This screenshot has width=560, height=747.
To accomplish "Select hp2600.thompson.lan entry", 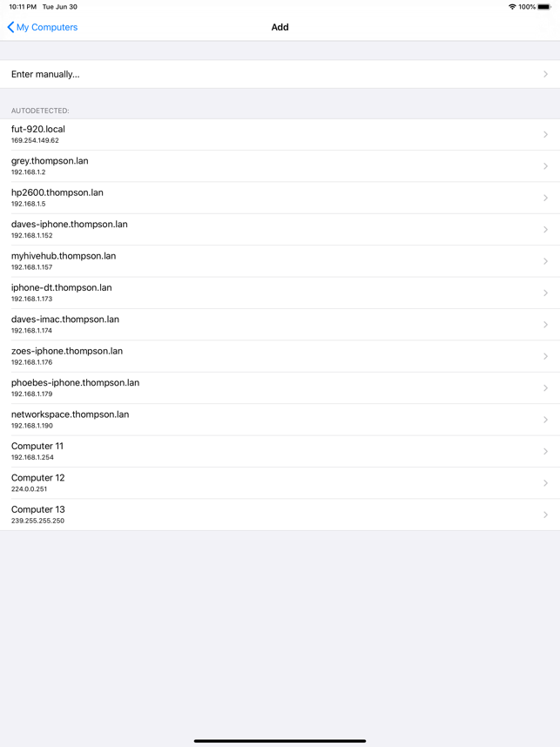I will click(x=280, y=198).
